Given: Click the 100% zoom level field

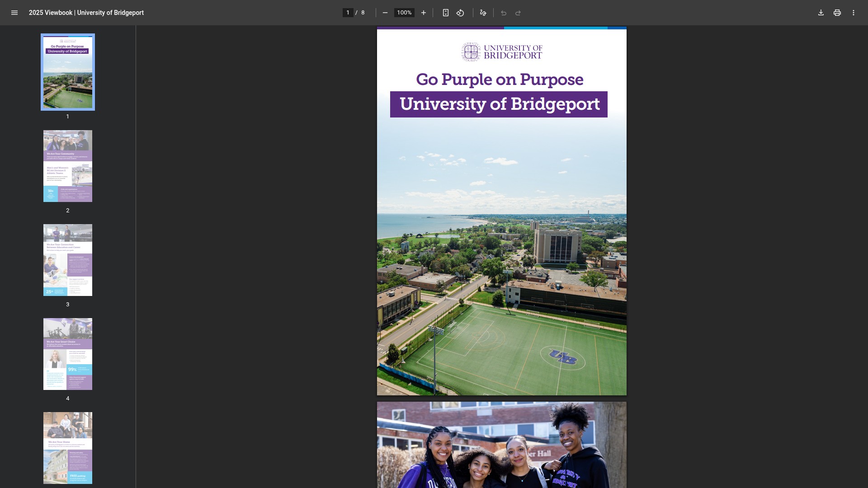Looking at the screenshot, I should (404, 13).
